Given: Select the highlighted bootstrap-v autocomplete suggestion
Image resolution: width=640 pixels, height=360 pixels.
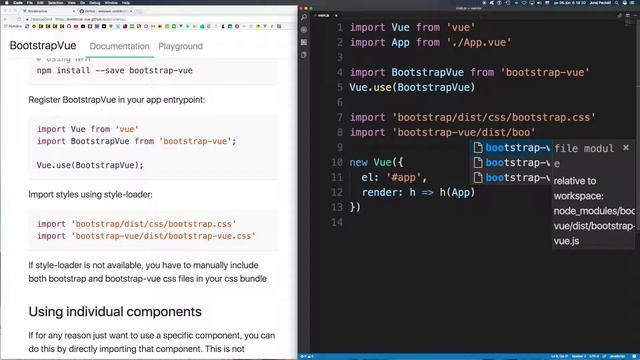Looking at the screenshot, I should pyautogui.click(x=511, y=148).
